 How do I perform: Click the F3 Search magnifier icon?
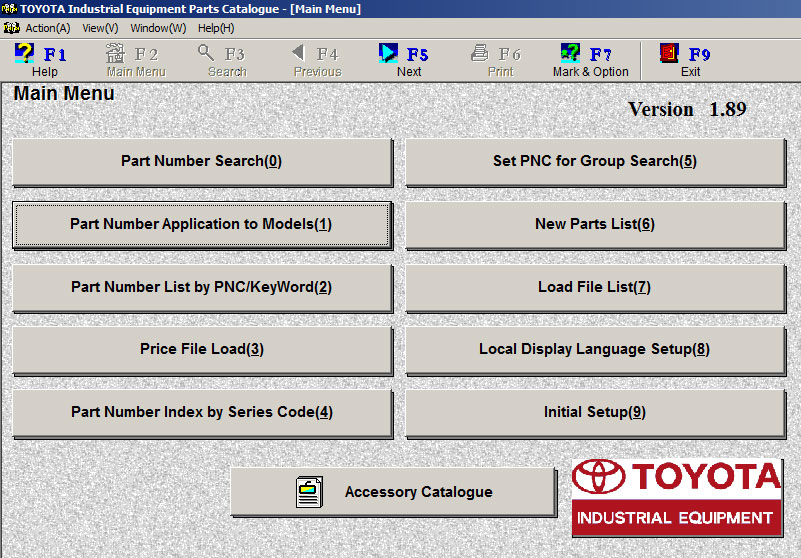(x=205, y=53)
